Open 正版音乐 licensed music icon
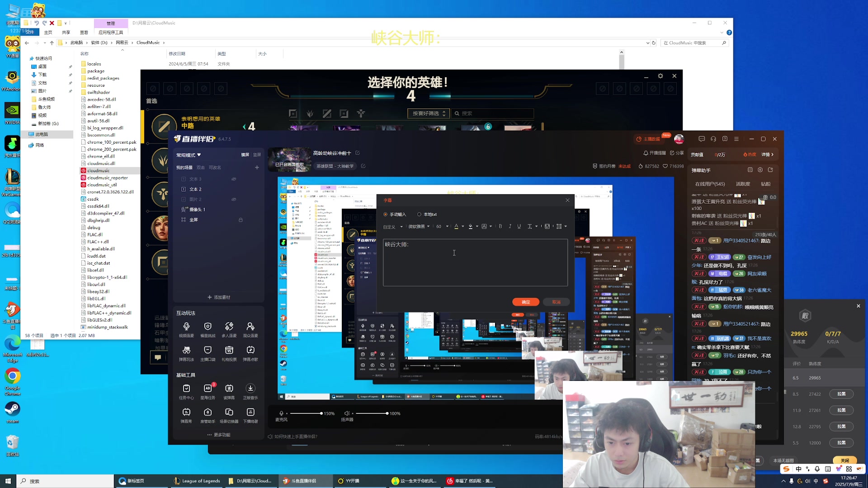The width and height of the screenshot is (868, 488). (x=250, y=392)
